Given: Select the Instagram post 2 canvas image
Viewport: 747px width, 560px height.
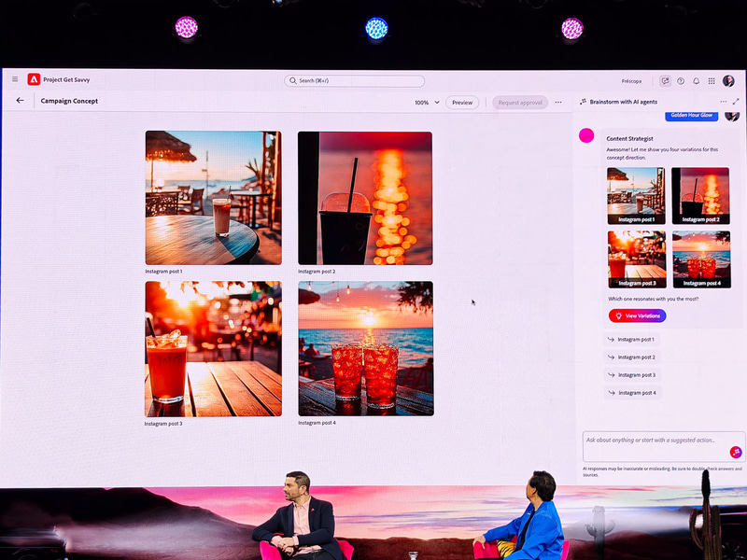Looking at the screenshot, I should [x=365, y=198].
